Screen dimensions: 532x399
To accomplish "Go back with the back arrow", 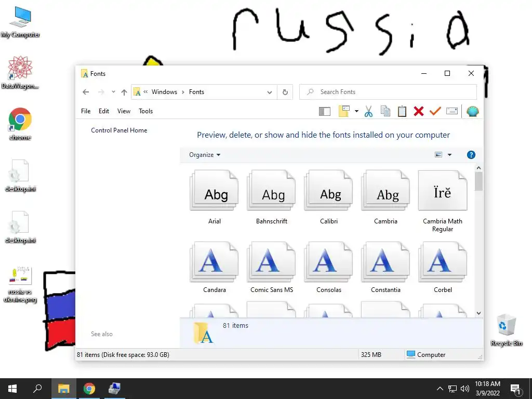I will pyautogui.click(x=86, y=92).
